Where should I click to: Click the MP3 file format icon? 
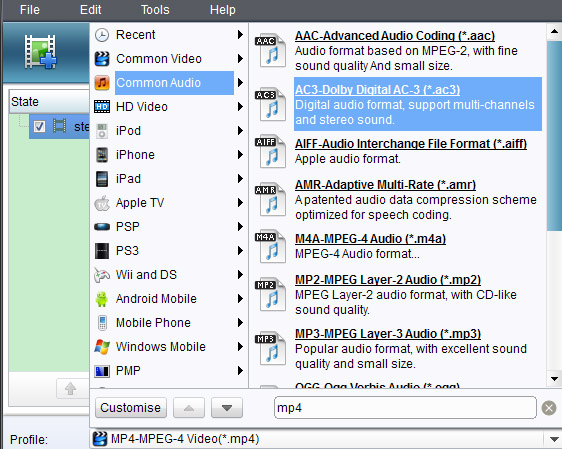[271, 348]
